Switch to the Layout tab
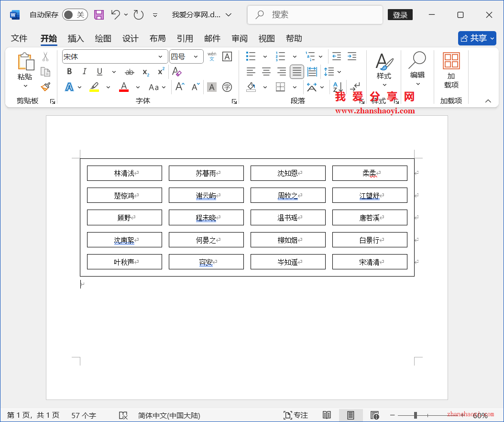The image size is (504, 422). [157, 38]
